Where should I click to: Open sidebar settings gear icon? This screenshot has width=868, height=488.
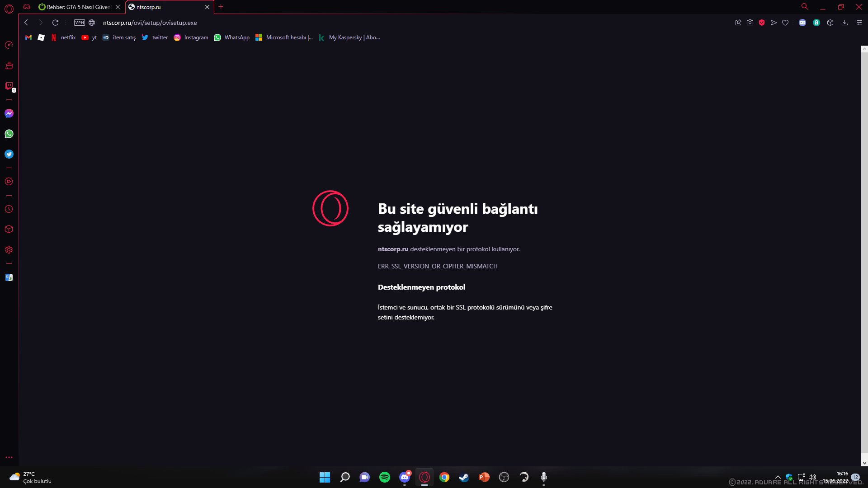click(9, 250)
